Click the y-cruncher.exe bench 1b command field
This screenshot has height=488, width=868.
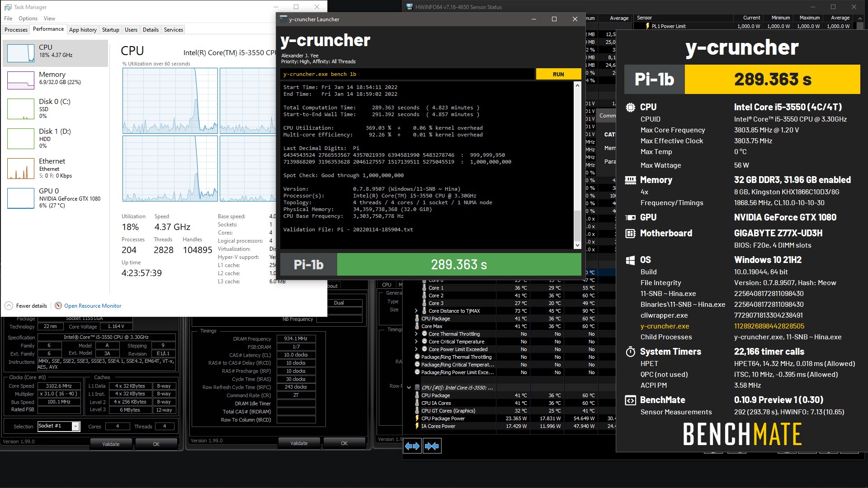point(407,74)
